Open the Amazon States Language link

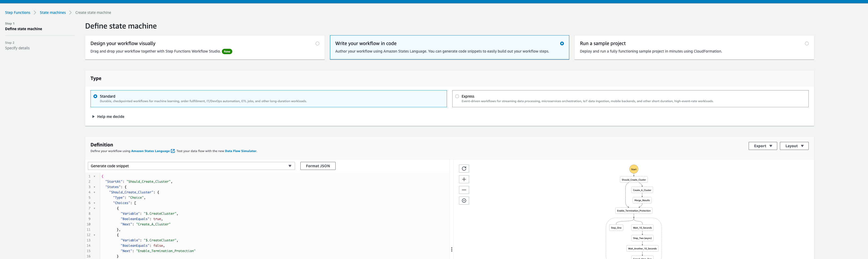[150, 151]
